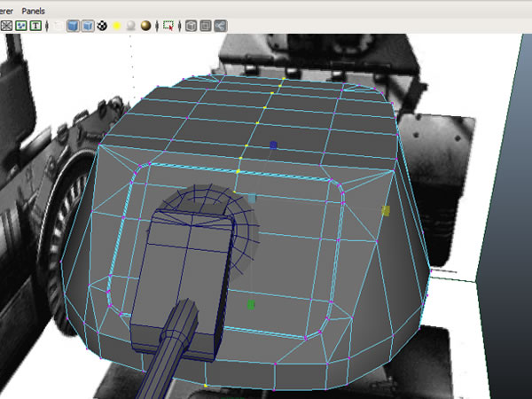Toggle X-Ray Joints icon

220,26
